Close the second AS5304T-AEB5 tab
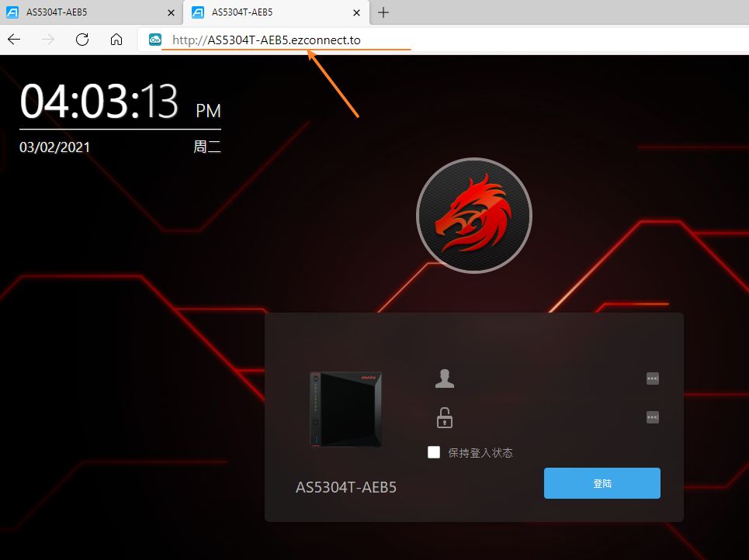This screenshot has width=749, height=560. [356, 13]
